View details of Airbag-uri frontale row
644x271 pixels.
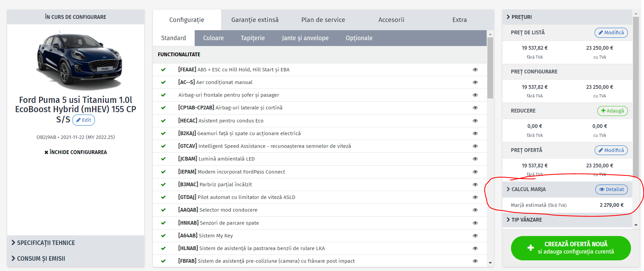(x=475, y=95)
